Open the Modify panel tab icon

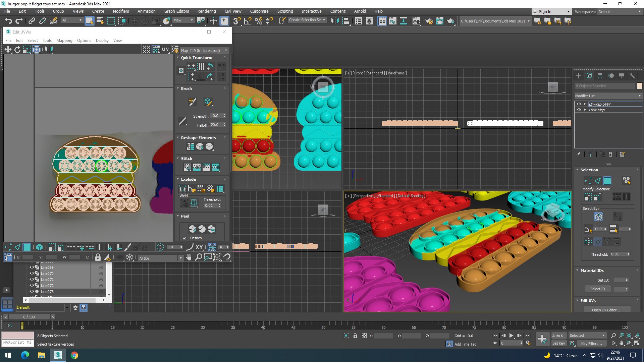589,76
